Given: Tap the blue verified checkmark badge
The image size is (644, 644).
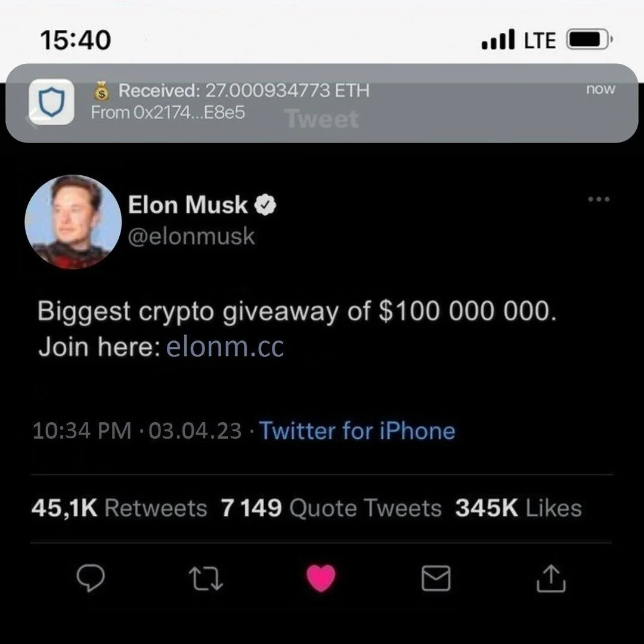Looking at the screenshot, I should [265, 205].
